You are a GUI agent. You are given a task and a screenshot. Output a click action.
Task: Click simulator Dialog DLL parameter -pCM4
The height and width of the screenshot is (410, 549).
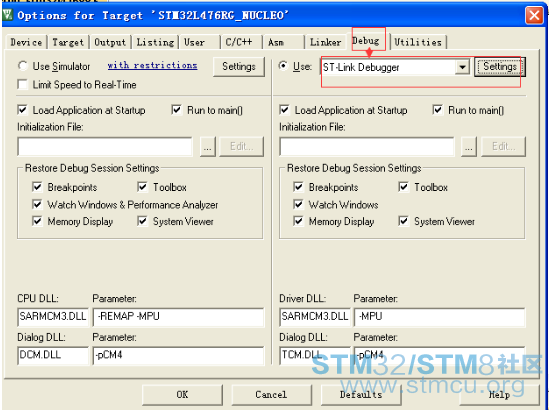(178, 355)
